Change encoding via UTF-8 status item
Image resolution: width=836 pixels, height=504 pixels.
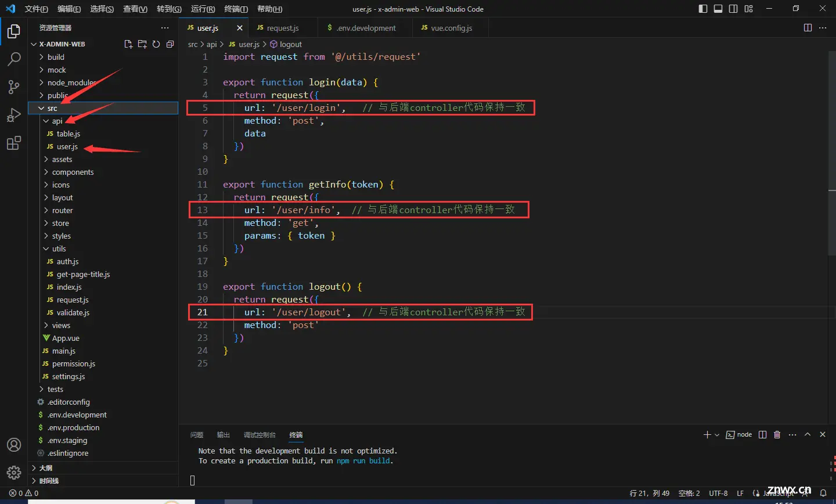coord(718,493)
